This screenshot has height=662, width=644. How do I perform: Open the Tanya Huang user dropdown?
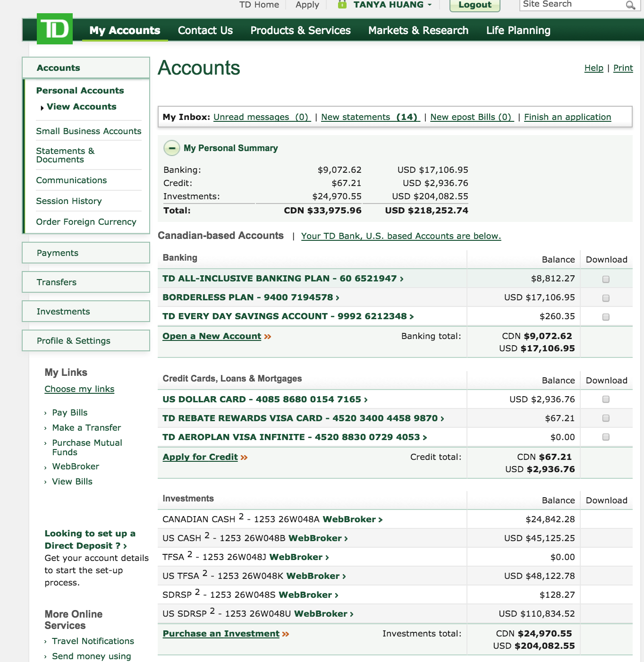coord(392,5)
